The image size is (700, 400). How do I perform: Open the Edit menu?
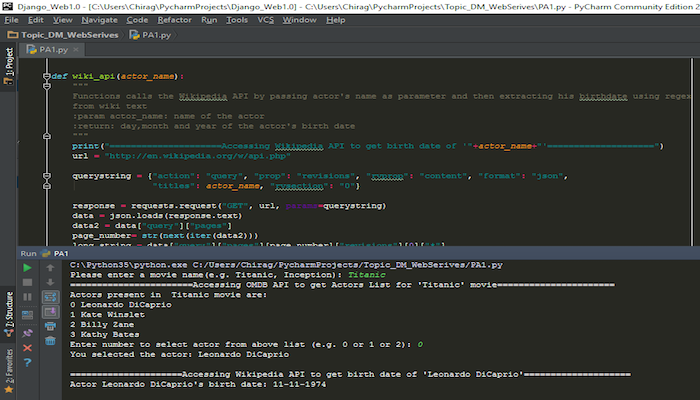pos(36,20)
